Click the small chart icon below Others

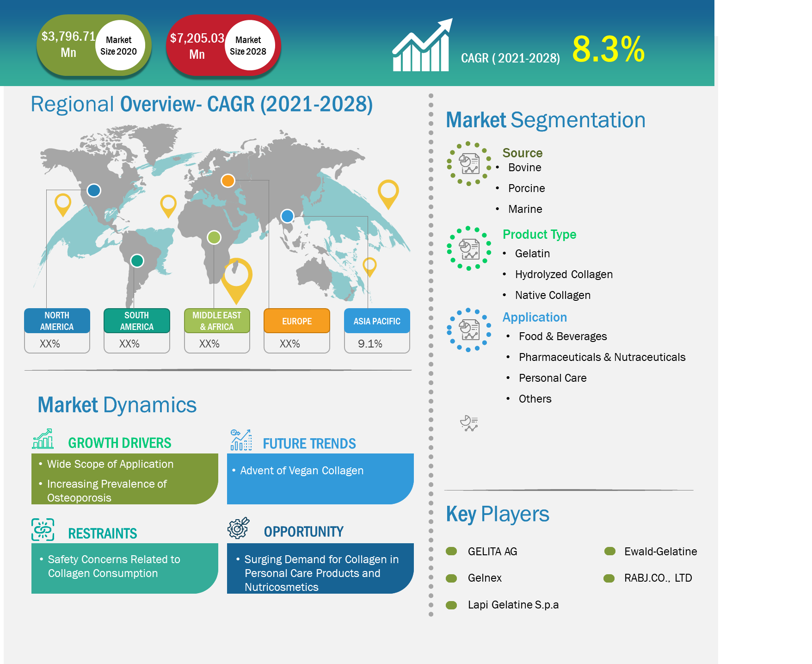pyautogui.click(x=469, y=423)
